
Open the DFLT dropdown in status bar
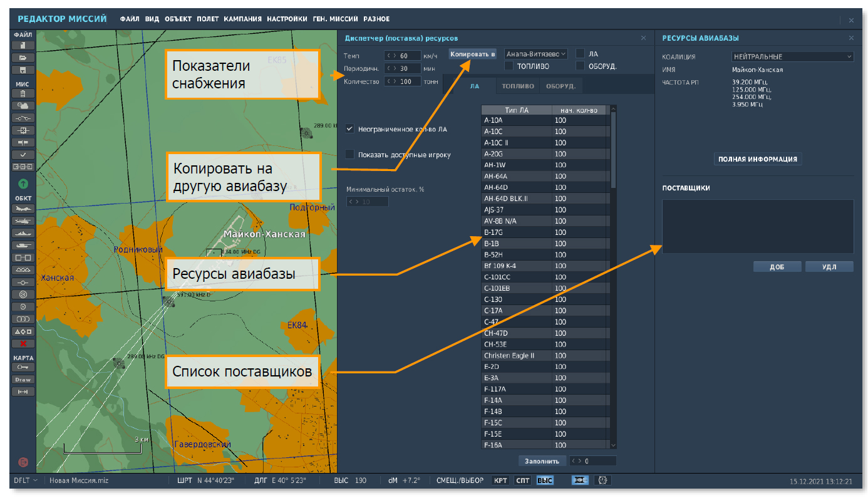pyautogui.click(x=26, y=480)
